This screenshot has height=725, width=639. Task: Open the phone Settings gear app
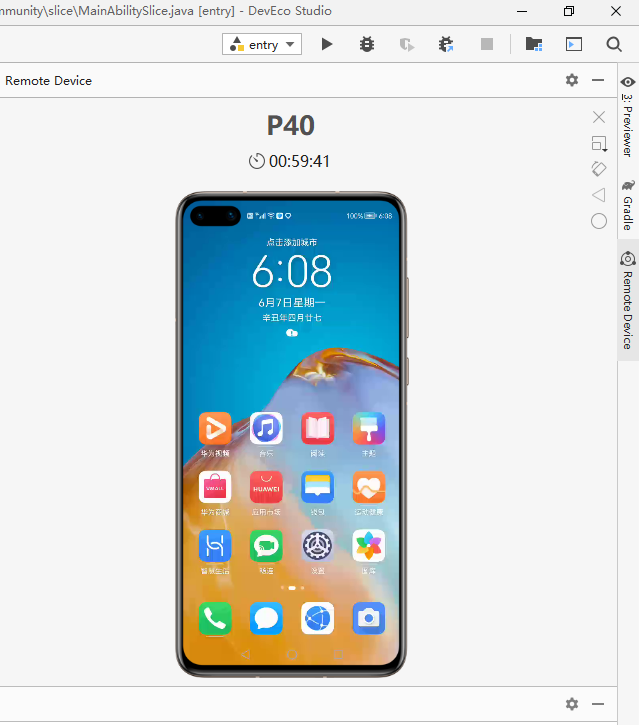(x=318, y=546)
